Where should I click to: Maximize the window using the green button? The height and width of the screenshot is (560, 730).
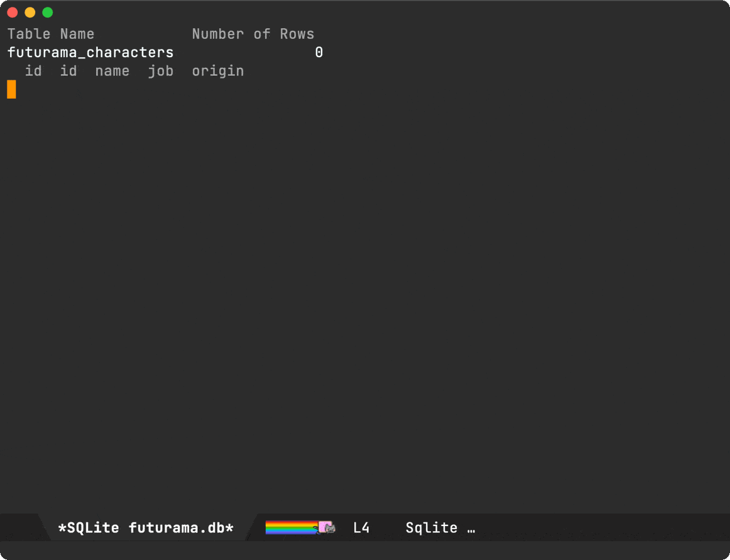48,13
